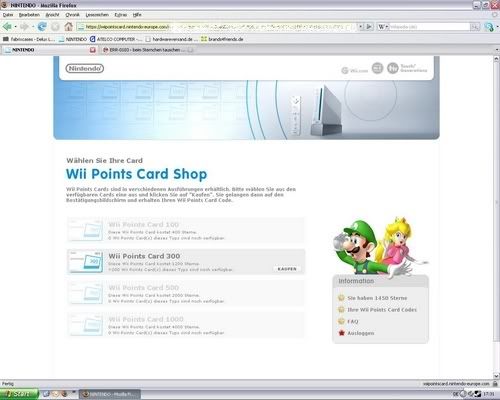Go back with the green back arrow
Screen dimensions: 500x400
point(7,26)
